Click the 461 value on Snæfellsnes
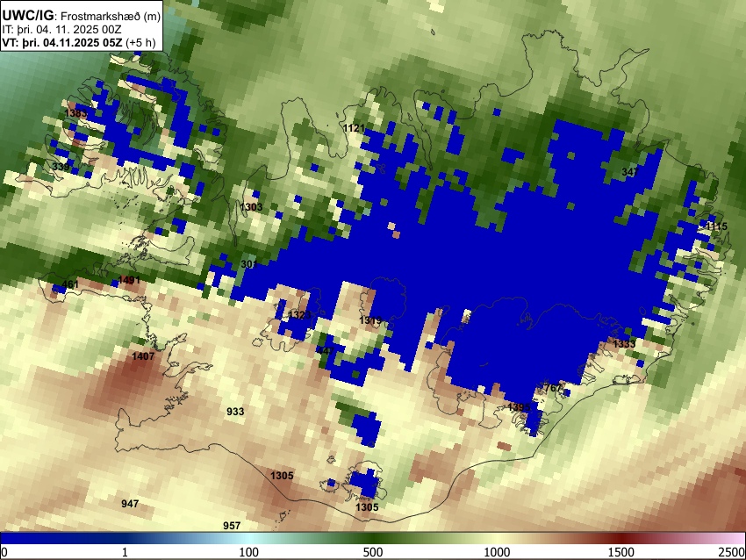Image resolution: width=746 pixels, height=560 pixels. (70, 284)
